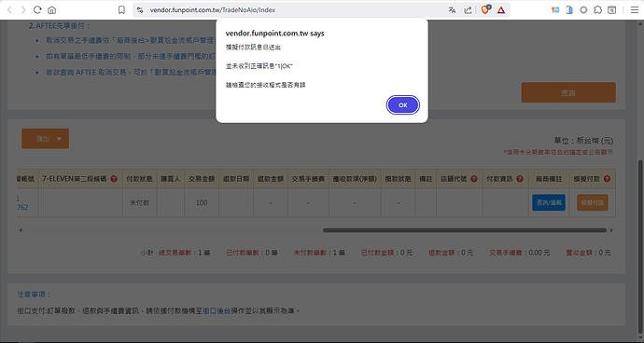Click the share page icon
Screen dimensions: 644x343
(x=468, y=10)
